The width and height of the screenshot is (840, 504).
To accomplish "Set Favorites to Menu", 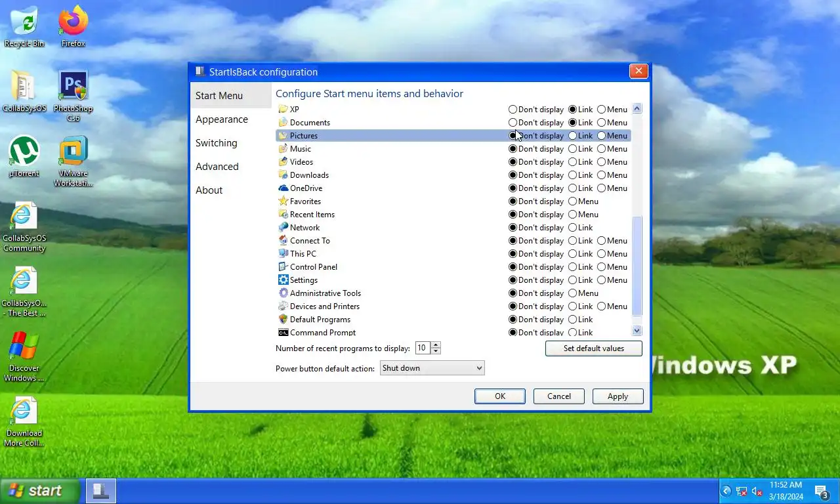I will (573, 201).
